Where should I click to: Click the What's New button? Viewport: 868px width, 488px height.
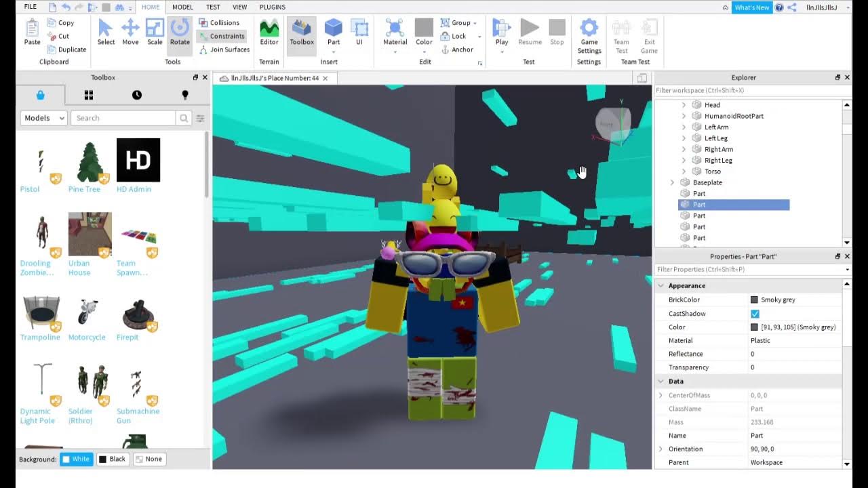pos(752,7)
